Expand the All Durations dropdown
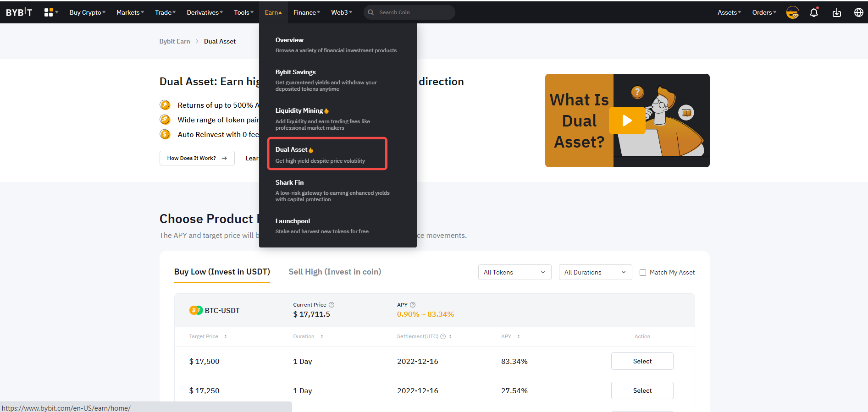 (595, 272)
